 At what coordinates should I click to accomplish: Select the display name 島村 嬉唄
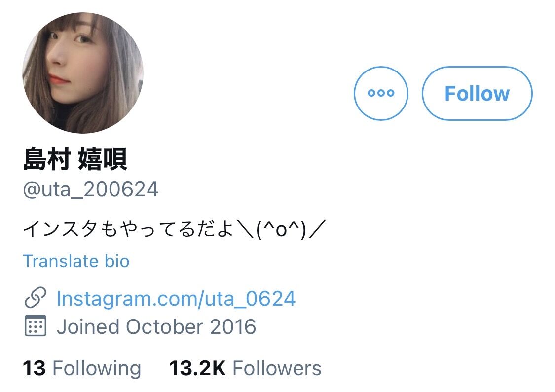[75, 159]
